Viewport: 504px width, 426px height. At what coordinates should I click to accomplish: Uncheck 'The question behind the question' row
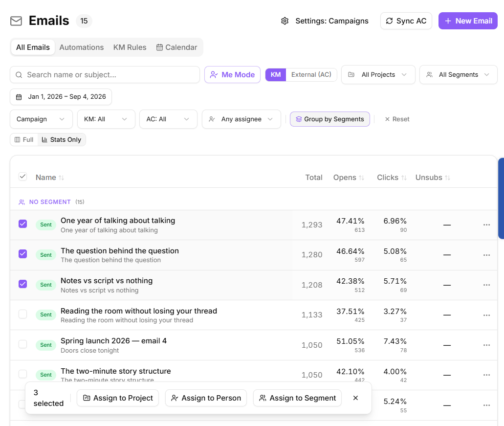click(x=22, y=254)
